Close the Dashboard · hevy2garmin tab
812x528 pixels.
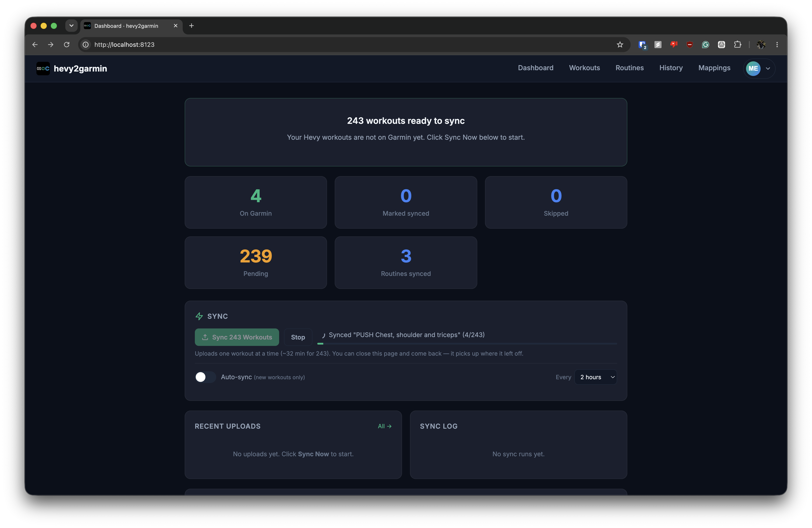(x=175, y=26)
